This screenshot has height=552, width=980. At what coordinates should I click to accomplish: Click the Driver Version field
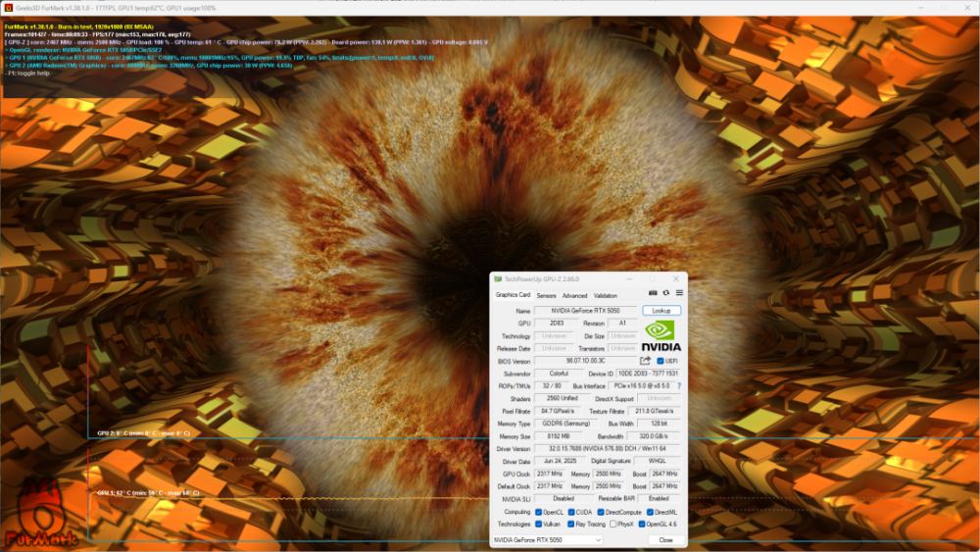(x=608, y=449)
